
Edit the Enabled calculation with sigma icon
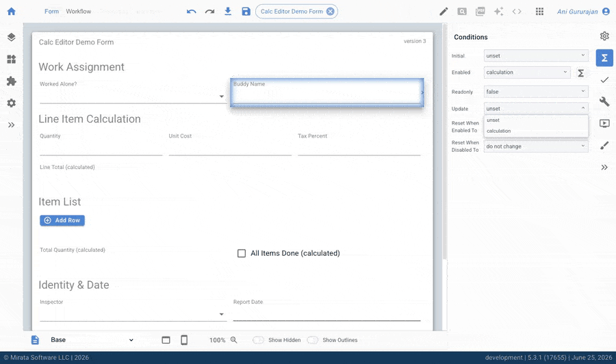580,73
